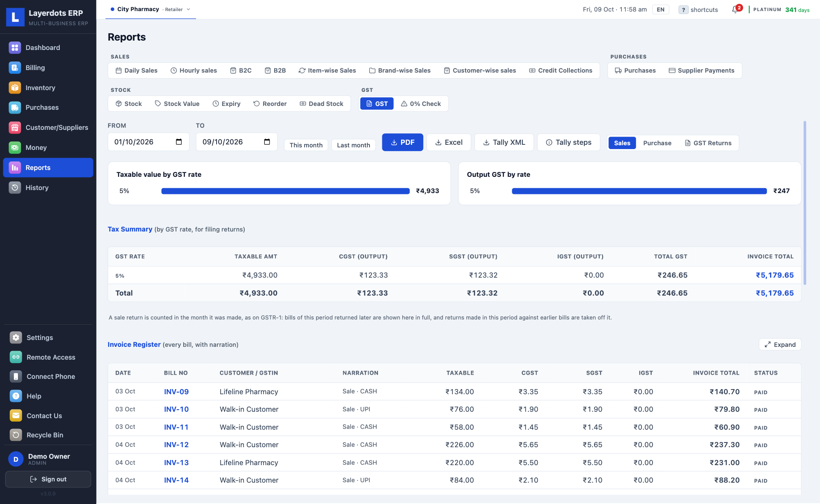Open the Dashboard sidebar icon
Image resolution: width=820 pixels, height=504 pixels.
[x=15, y=48]
